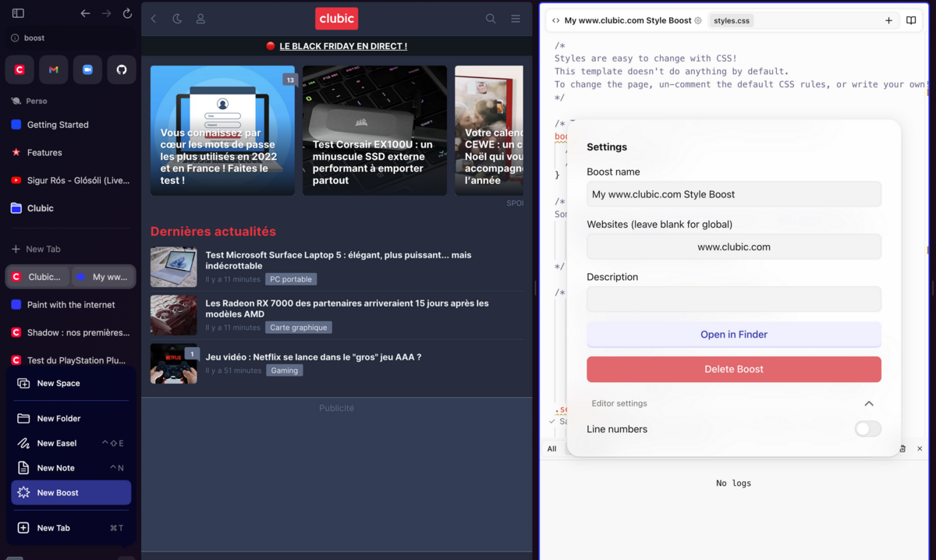
Task: Click the PC portable category tag
Action: coord(291,279)
